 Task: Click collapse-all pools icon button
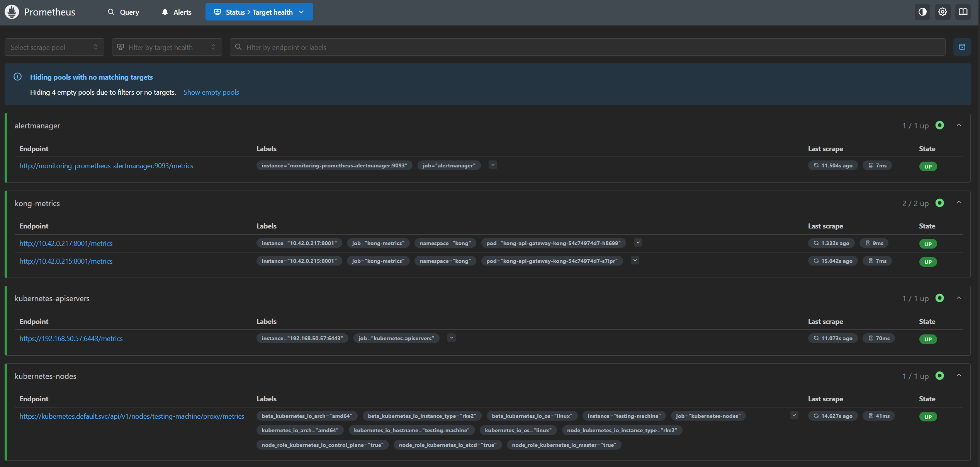(962, 47)
